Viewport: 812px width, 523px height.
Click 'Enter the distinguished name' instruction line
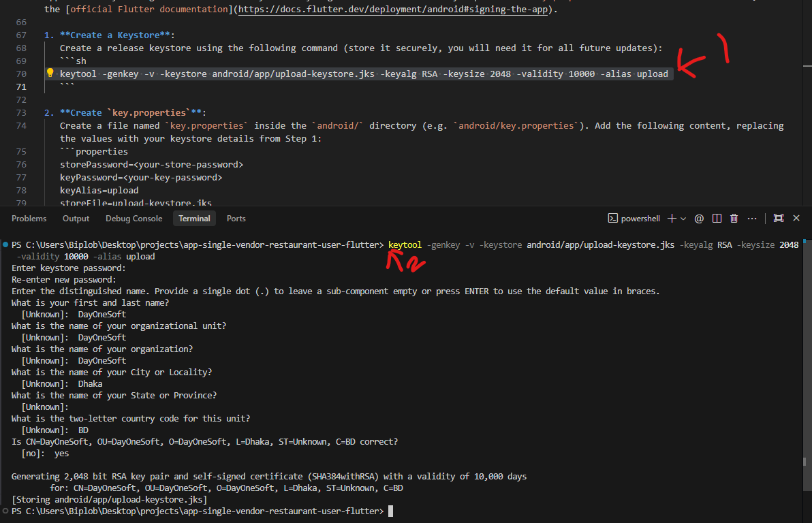(336, 291)
